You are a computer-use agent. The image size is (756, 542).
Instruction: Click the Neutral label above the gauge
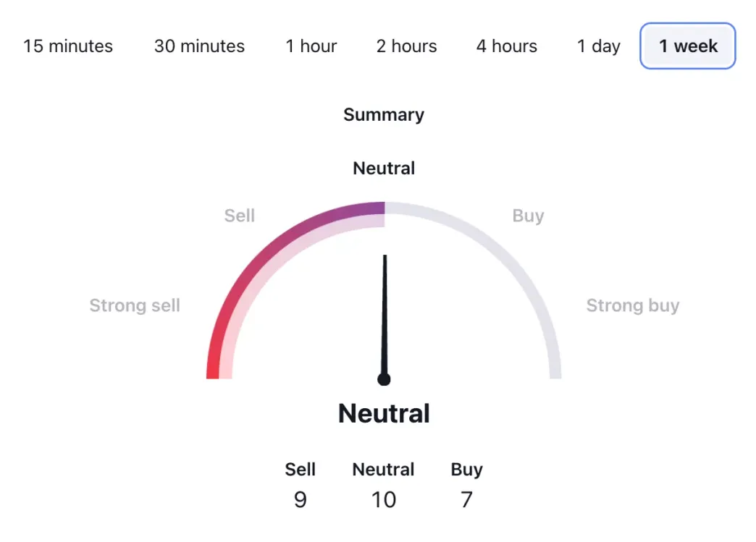click(384, 168)
